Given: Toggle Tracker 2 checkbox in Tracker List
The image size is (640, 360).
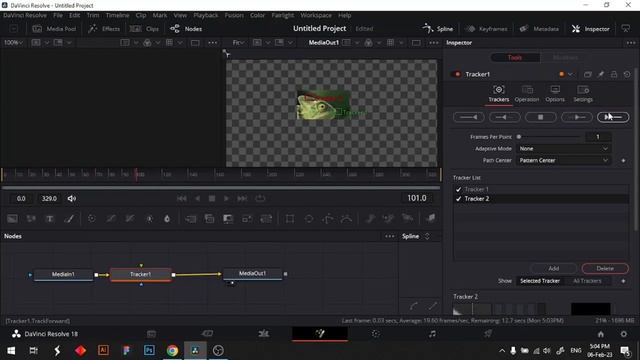Looking at the screenshot, I should pyautogui.click(x=458, y=199).
